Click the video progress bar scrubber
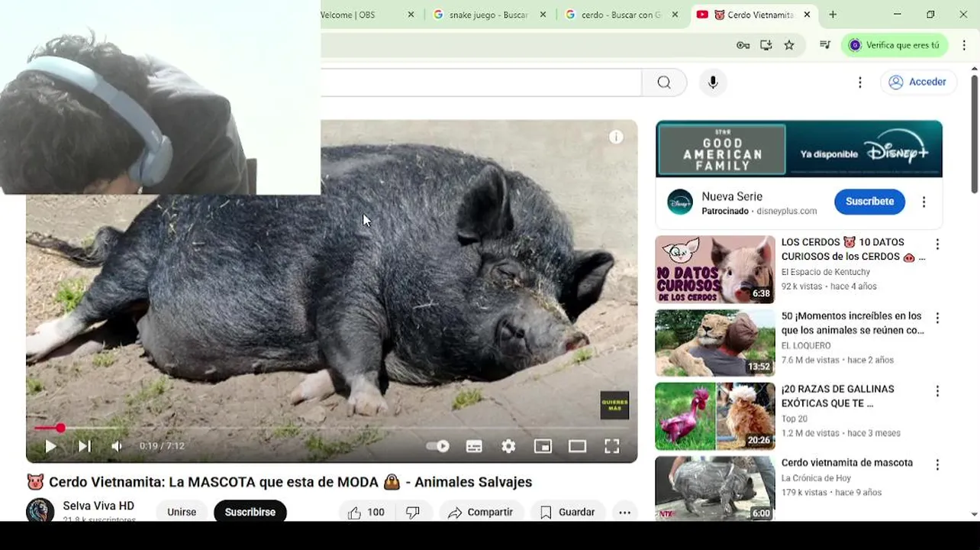980x550 pixels. 60,428
